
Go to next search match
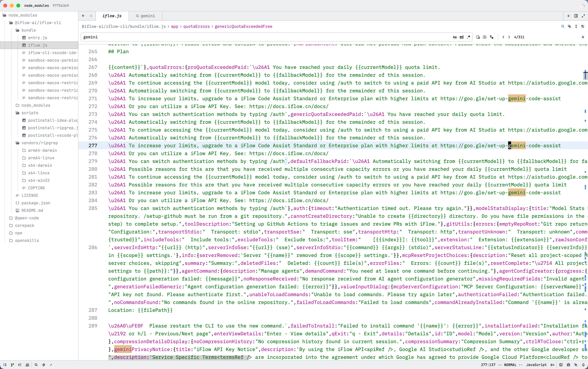click(509, 37)
